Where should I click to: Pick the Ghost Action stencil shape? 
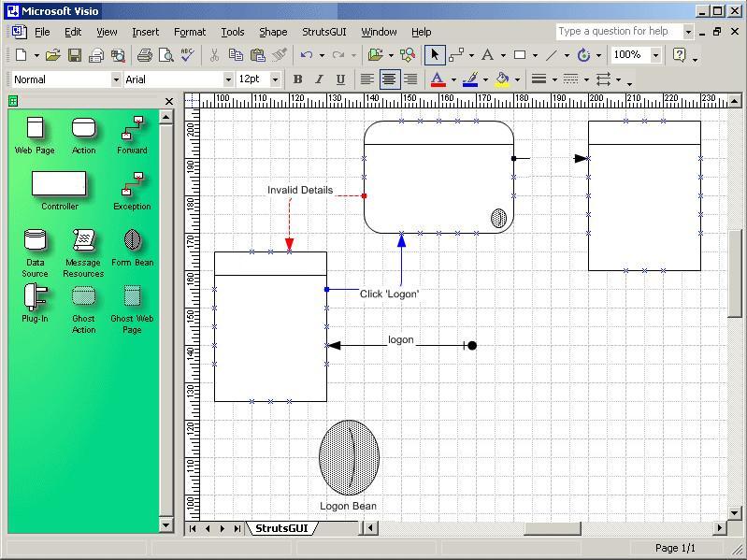[83, 309]
